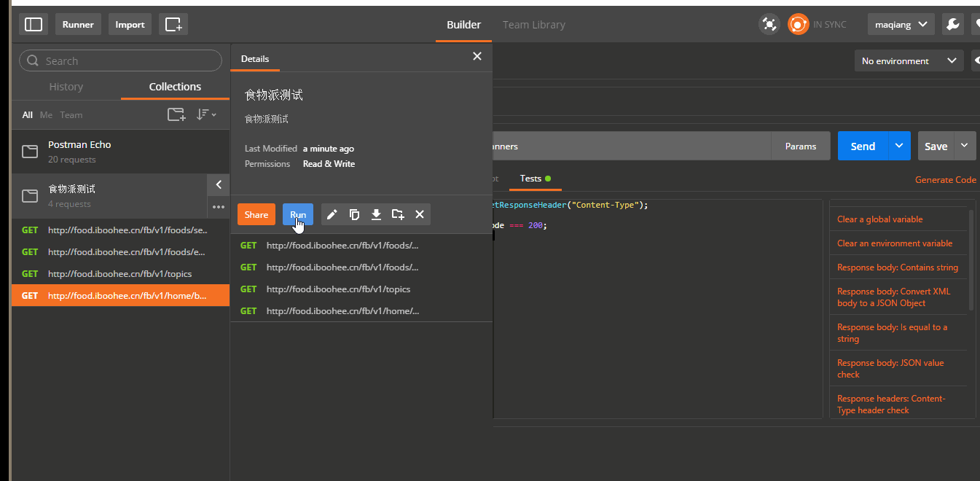Insert the Clear a global variable snippet
The height and width of the screenshot is (481, 980).
[x=879, y=219]
